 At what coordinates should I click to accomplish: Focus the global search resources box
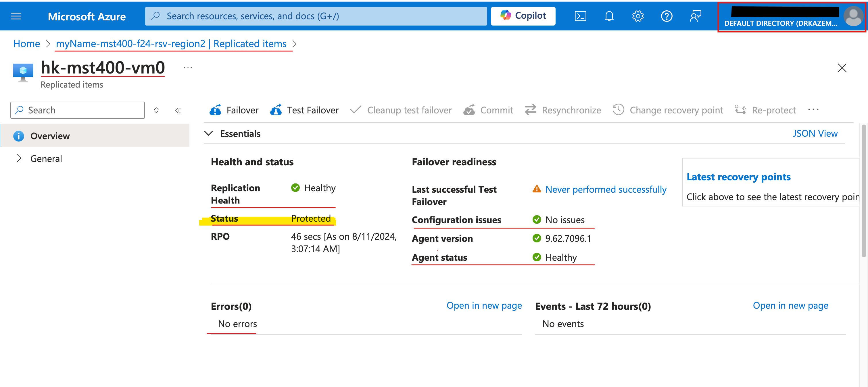click(316, 16)
